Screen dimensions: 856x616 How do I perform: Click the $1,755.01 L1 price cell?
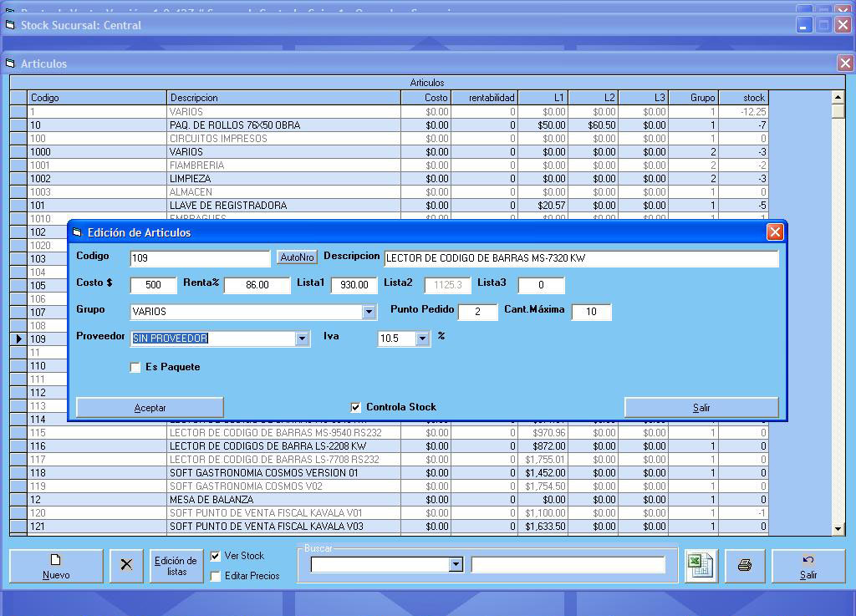543,460
